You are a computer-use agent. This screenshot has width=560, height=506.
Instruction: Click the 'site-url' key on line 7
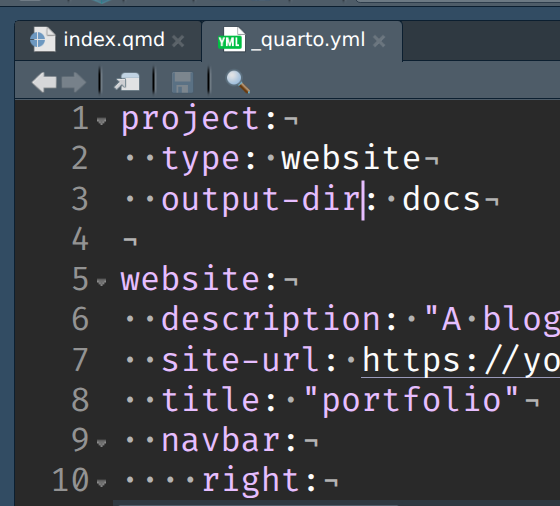(240, 360)
